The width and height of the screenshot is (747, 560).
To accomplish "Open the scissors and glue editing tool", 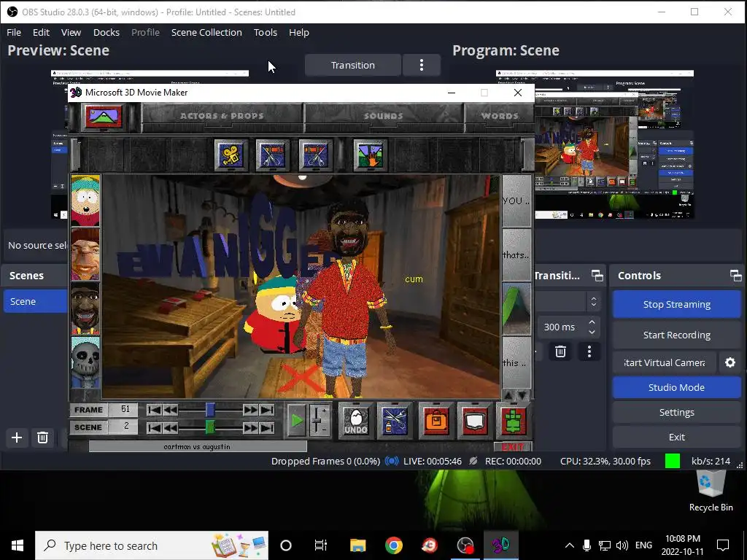I will point(395,421).
